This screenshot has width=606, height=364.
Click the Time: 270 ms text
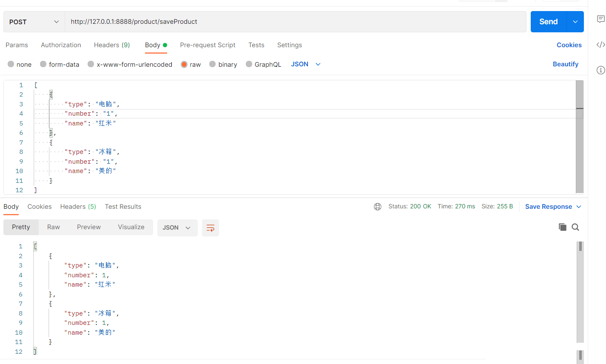point(456,206)
